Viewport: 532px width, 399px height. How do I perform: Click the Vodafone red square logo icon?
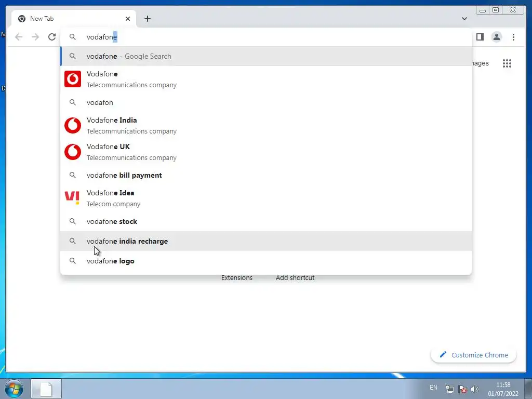(73, 79)
